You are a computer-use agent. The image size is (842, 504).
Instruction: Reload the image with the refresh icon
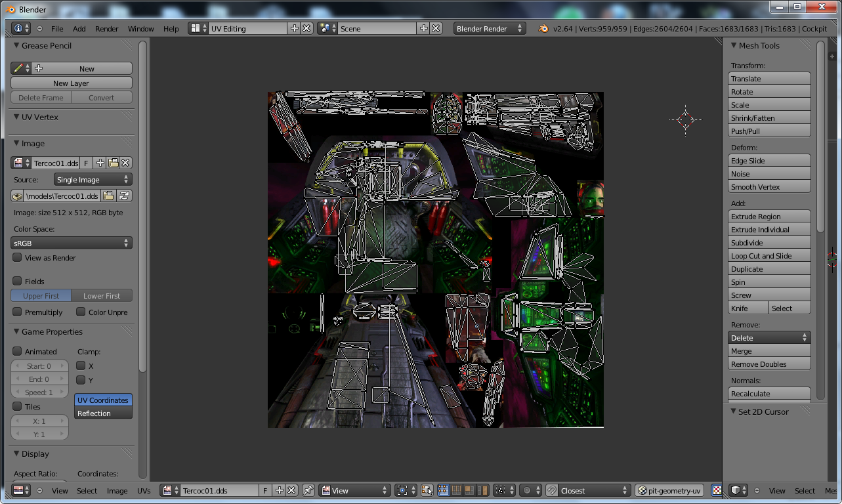[123, 196]
